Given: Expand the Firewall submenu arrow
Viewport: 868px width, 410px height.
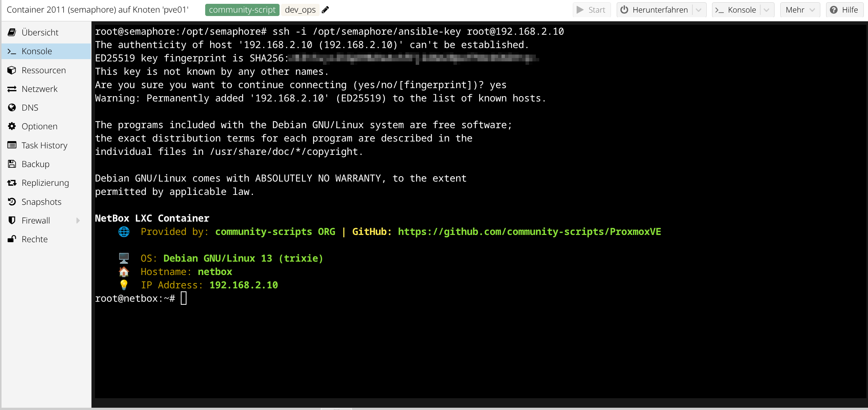Looking at the screenshot, I should click(78, 220).
